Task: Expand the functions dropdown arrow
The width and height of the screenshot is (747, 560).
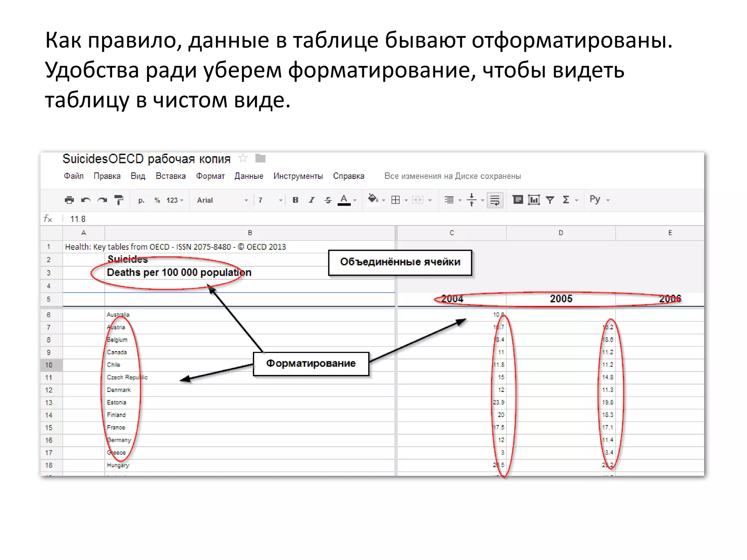Action: (577, 200)
